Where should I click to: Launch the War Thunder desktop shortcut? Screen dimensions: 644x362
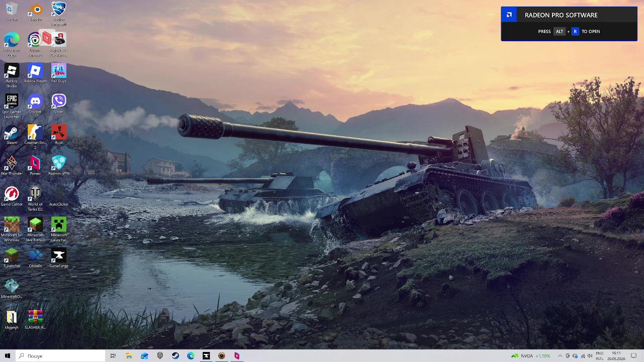click(x=12, y=165)
